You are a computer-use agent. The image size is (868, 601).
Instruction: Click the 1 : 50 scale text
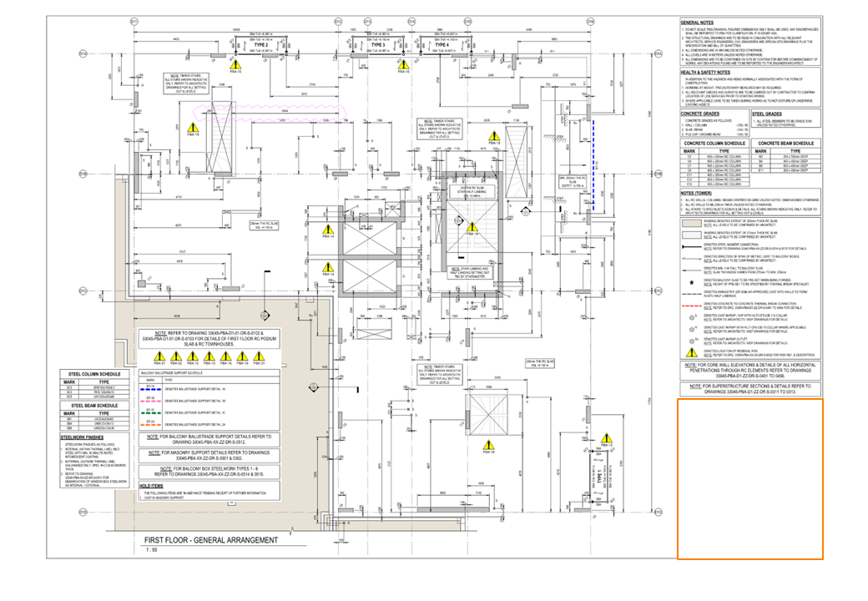coord(151,550)
